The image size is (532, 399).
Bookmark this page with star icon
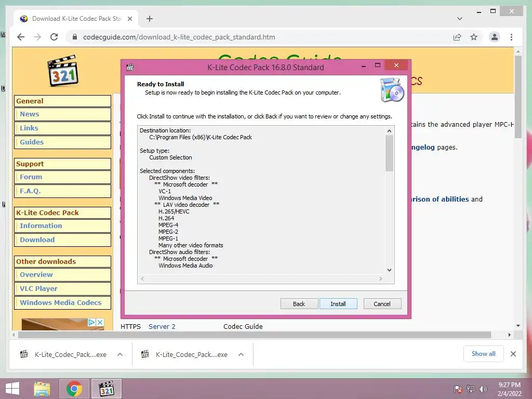click(x=474, y=37)
